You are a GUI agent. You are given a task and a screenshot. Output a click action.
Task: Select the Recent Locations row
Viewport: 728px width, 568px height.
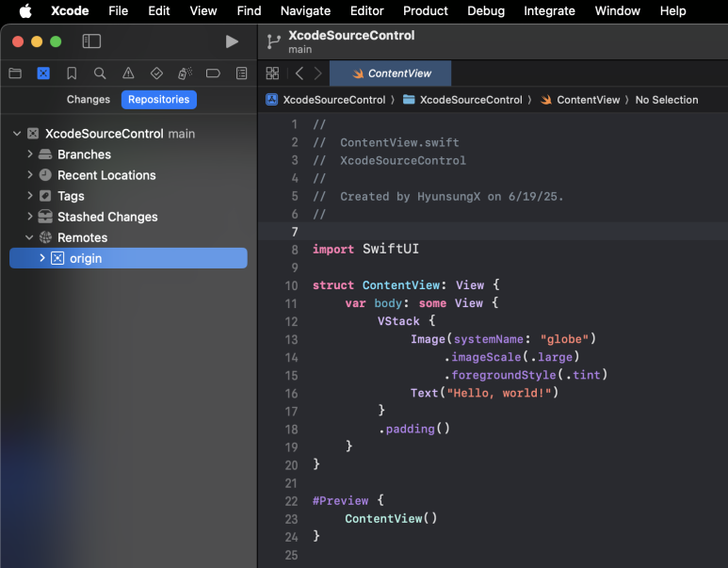point(128,175)
